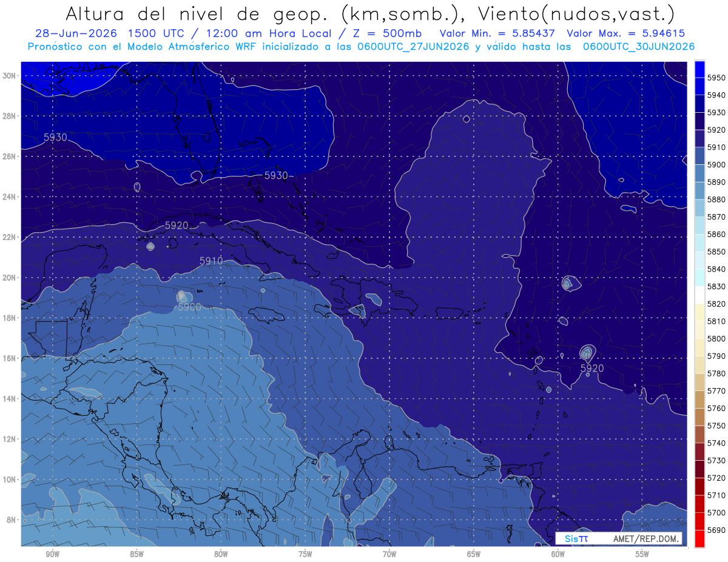Click the 5750 label on the color scale

[716, 426]
